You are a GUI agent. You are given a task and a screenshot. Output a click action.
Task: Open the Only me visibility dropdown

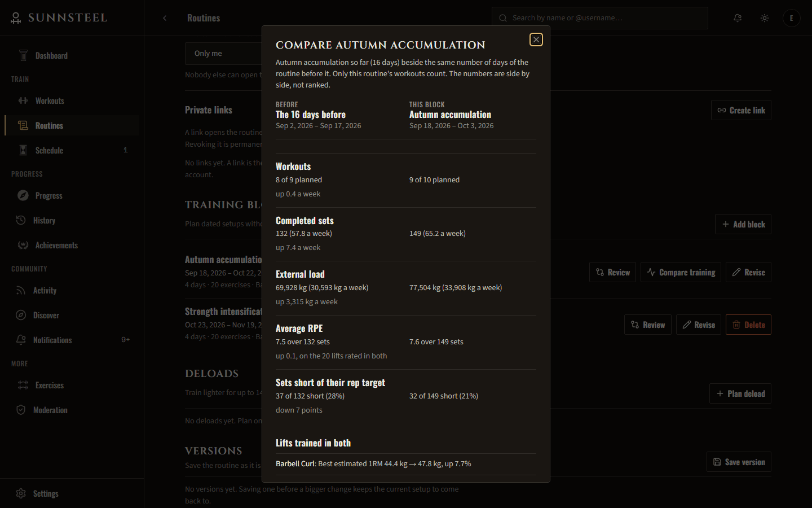tap(224, 54)
